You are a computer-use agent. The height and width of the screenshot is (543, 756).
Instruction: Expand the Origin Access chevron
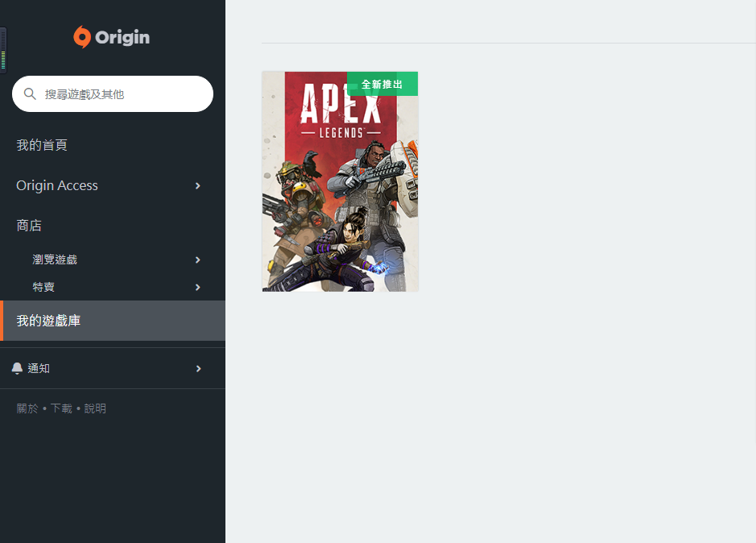coord(198,185)
